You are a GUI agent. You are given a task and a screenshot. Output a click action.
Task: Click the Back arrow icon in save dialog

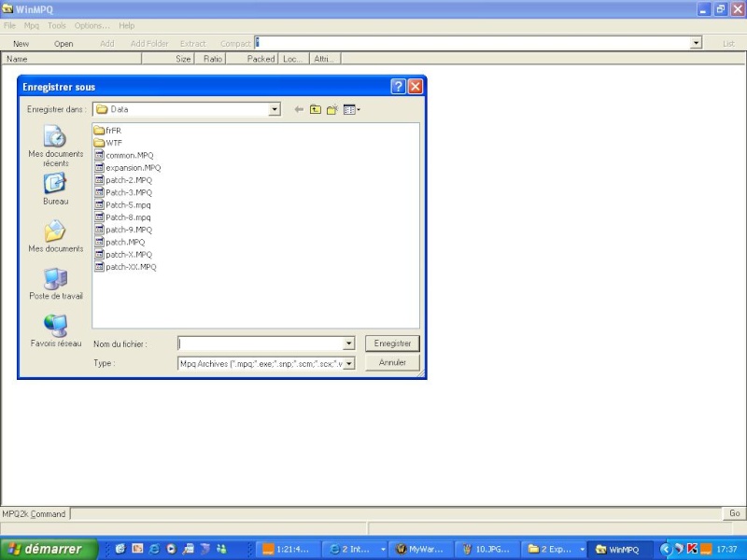point(299,109)
